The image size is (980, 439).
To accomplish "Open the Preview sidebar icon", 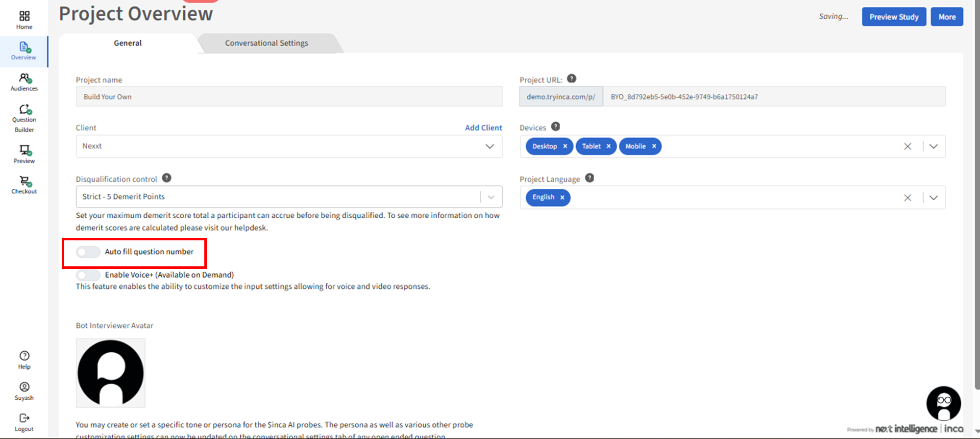I will coord(24,150).
